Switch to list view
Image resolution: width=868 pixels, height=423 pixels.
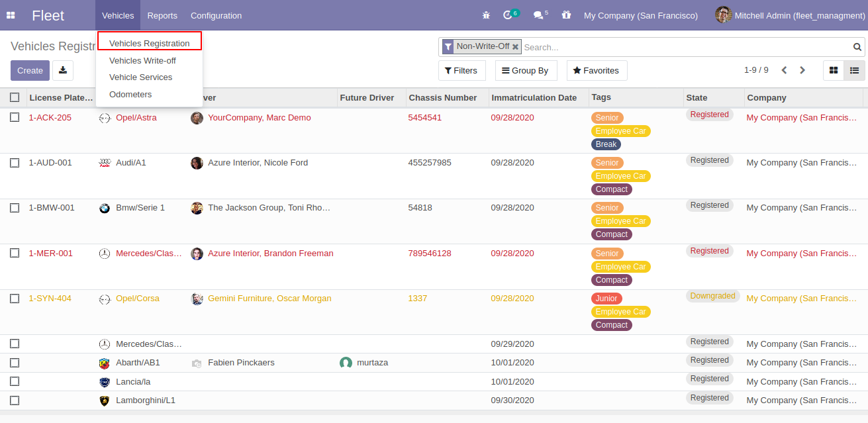(854, 70)
